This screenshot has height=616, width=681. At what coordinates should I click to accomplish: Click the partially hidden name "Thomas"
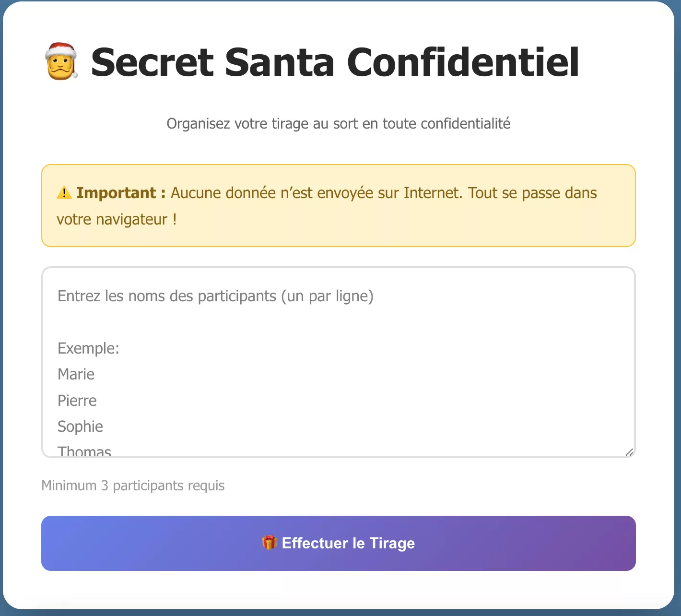pos(84,451)
